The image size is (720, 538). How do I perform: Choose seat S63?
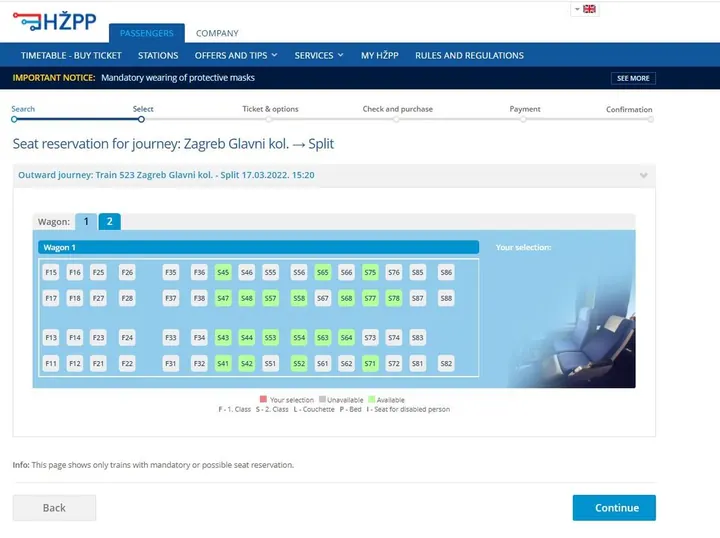[323, 337]
